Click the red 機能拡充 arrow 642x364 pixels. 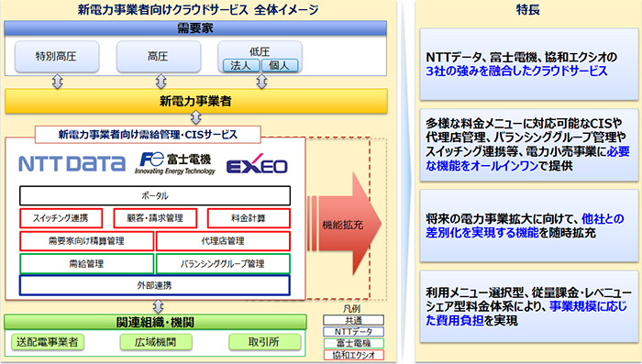tap(344, 224)
